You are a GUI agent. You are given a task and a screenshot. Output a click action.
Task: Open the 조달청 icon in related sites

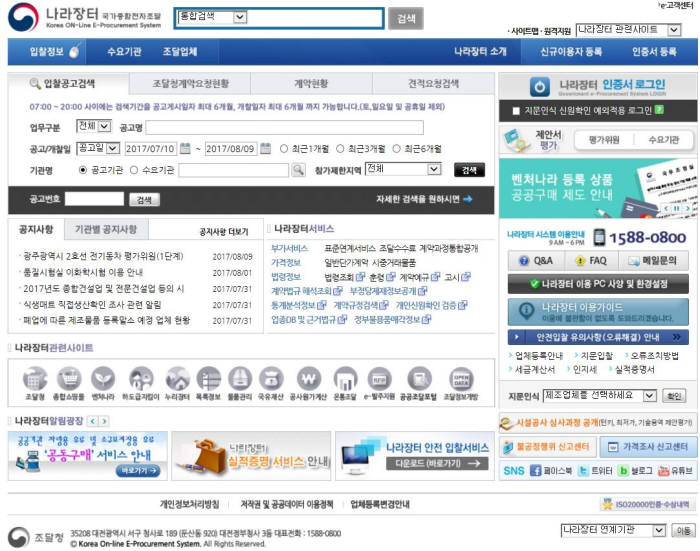click(35, 379)
